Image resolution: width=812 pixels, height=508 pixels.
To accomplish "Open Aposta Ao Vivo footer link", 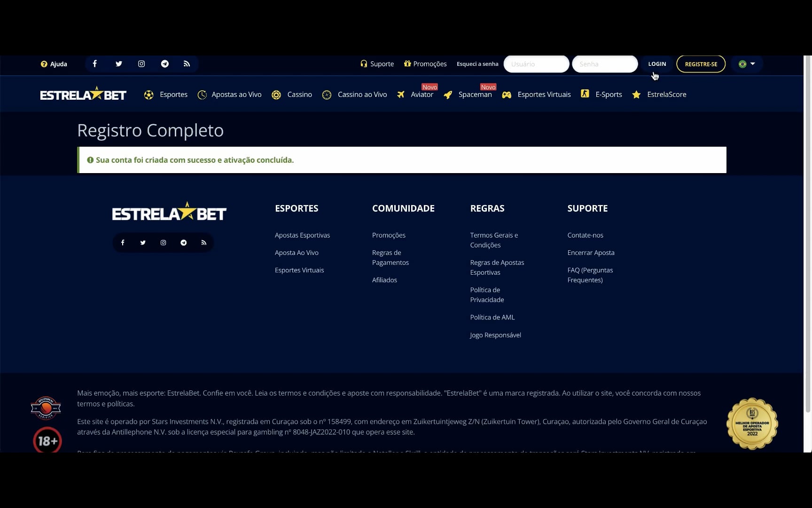I will tap(297, 253).
